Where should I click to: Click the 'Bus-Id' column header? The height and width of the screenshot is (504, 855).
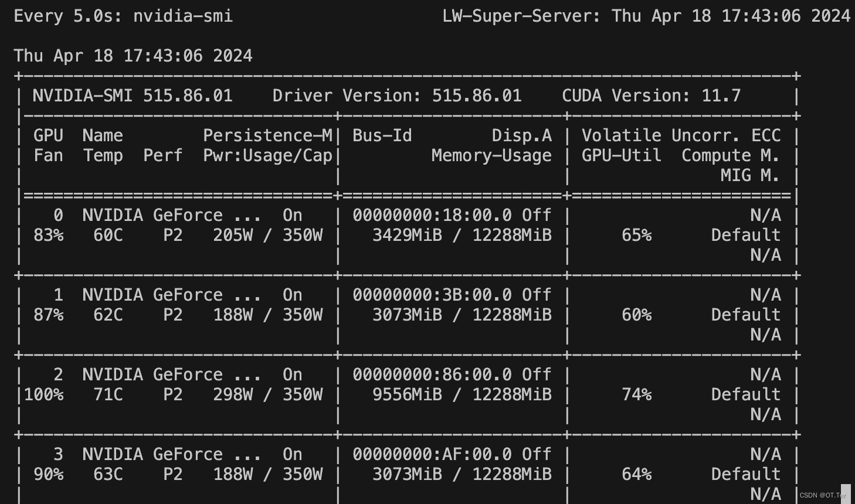(x=382, y=135)
